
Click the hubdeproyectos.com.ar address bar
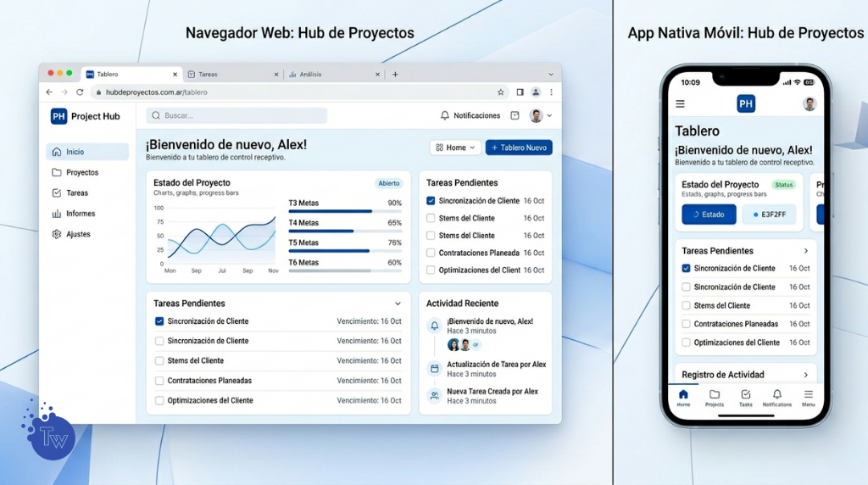pos(299,92)
